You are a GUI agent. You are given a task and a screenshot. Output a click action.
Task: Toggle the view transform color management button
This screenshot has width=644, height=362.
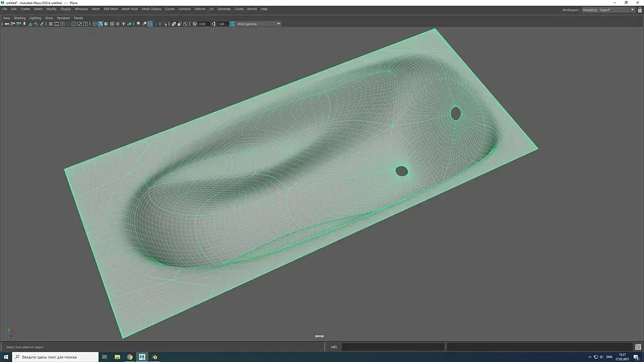(x=232, y=24)
